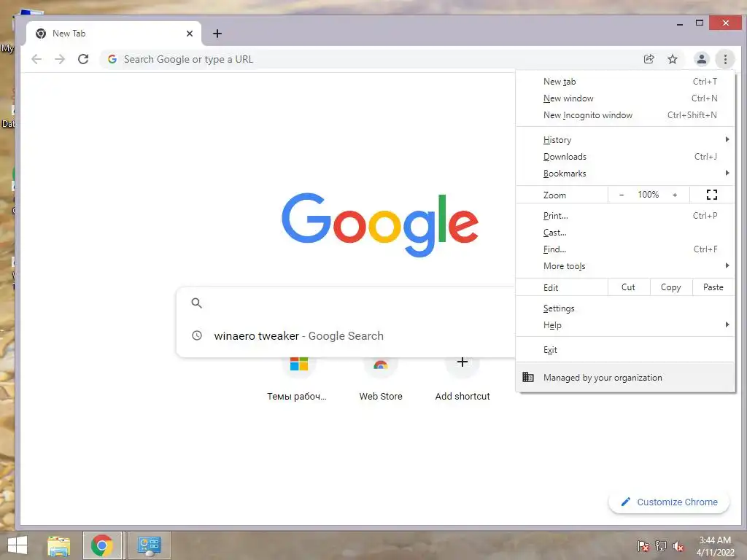Click the fullscreen icon in the Zoom row
The height and width of the screenshot is (560, 747).
[712, 194]
